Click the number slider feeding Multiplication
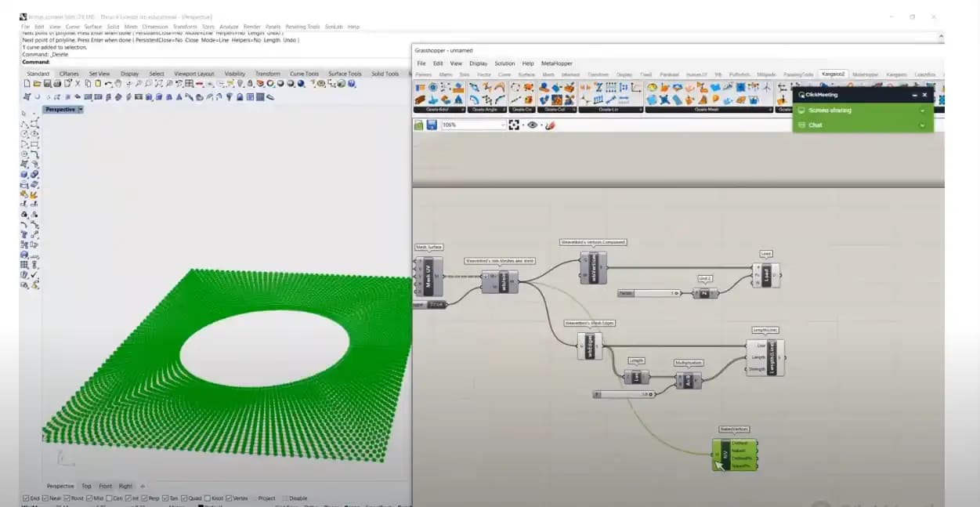 (624, 394)
